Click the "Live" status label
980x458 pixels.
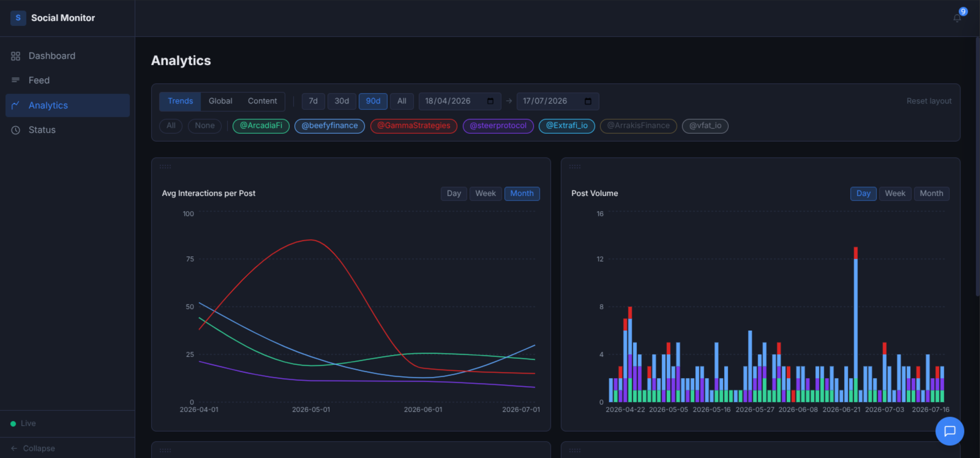28,424
